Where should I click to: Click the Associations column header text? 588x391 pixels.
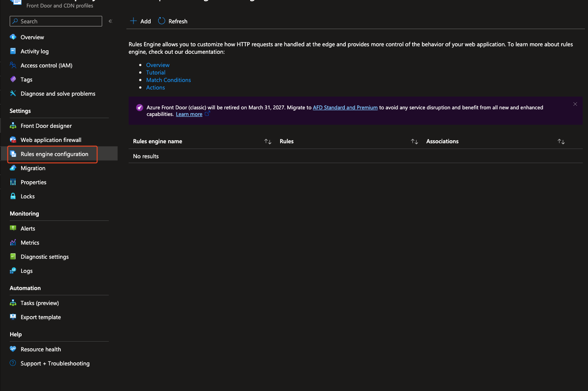[442, 142]
